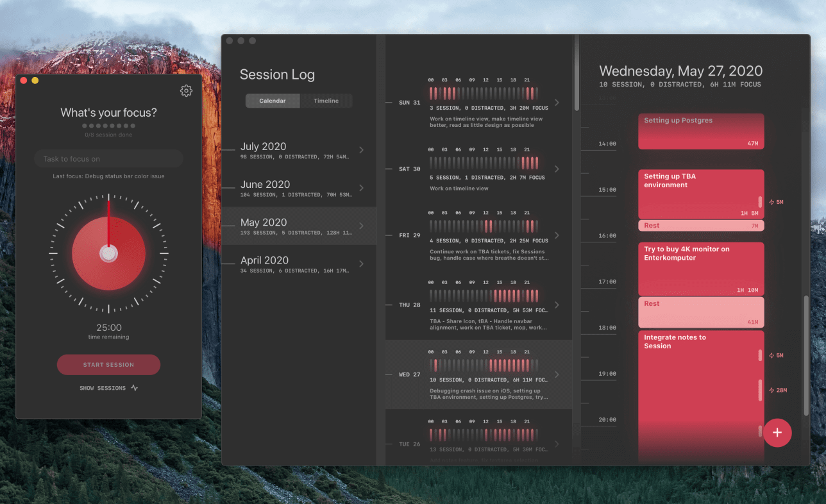Click the 5M lightning icon beside Setting up TBA
This screenshot has width=826, height=504.
coord(771,202)
